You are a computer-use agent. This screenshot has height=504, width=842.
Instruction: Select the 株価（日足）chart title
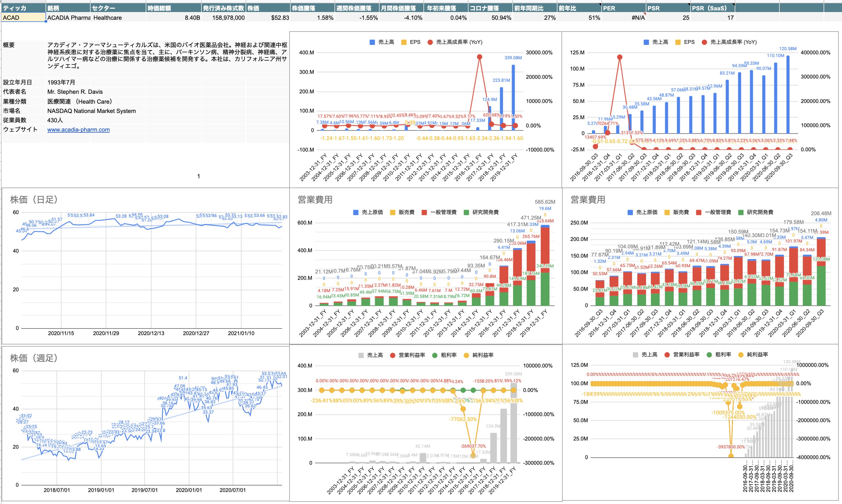[34, 200]
